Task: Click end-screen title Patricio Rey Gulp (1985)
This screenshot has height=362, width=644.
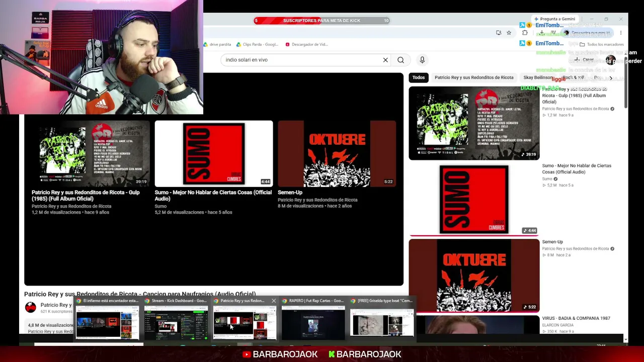Action: 86,196
